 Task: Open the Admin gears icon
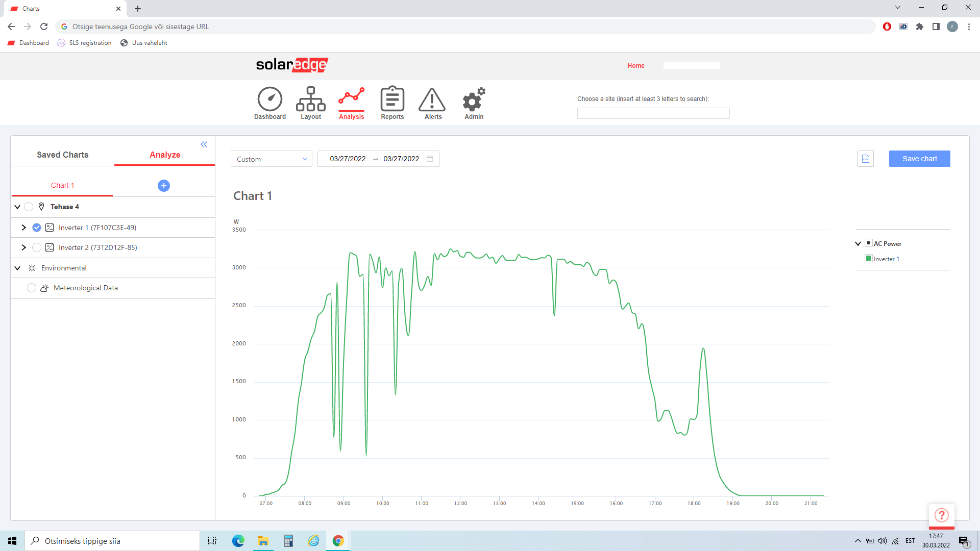tap(474, 99)
